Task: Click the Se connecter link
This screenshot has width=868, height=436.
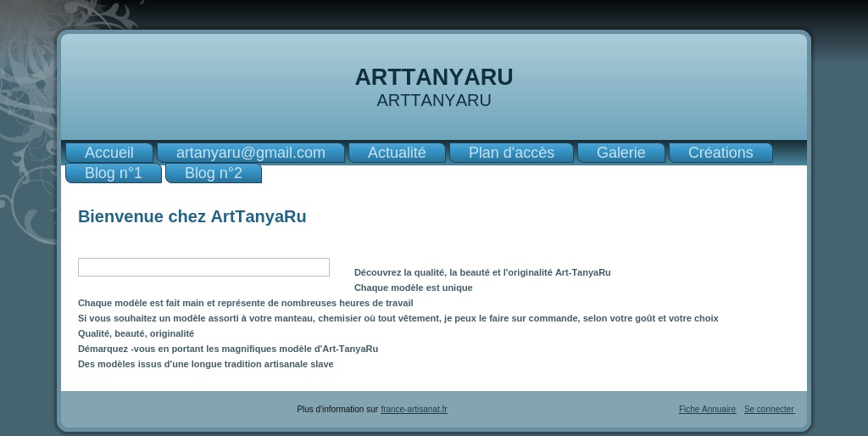Action: point(770,410)
